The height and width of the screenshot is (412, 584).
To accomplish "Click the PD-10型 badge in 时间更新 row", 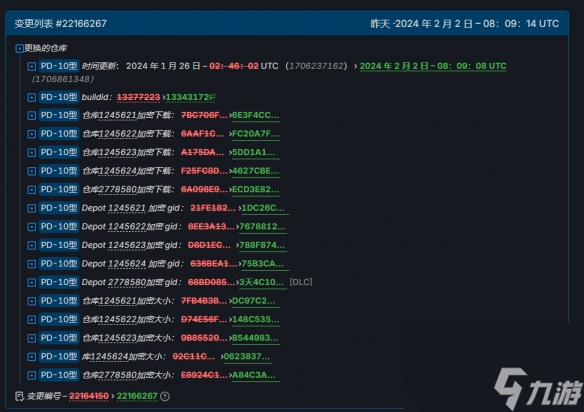I will [x=59, y=66].
